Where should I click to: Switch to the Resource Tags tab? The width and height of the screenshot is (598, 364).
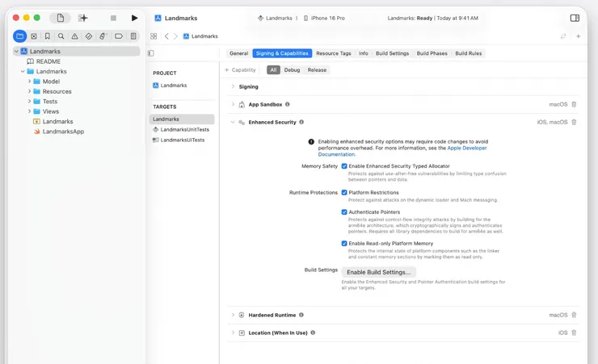point(333,53)
